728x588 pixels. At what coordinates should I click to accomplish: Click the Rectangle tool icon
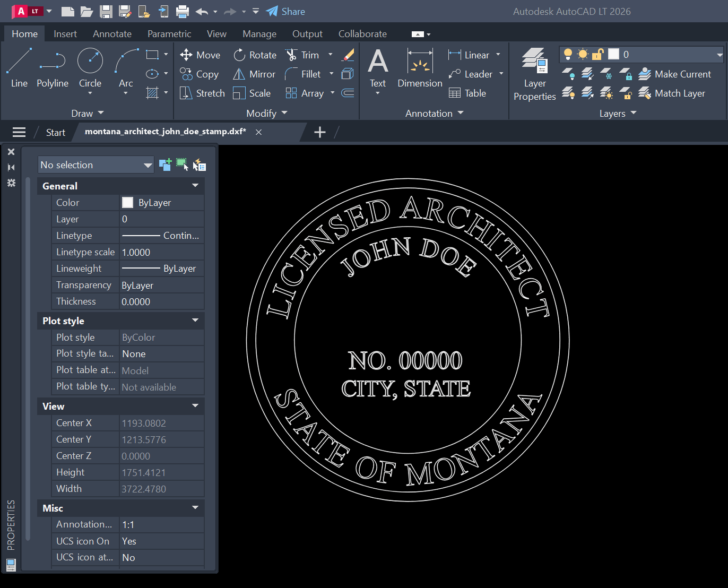point(152,55)
